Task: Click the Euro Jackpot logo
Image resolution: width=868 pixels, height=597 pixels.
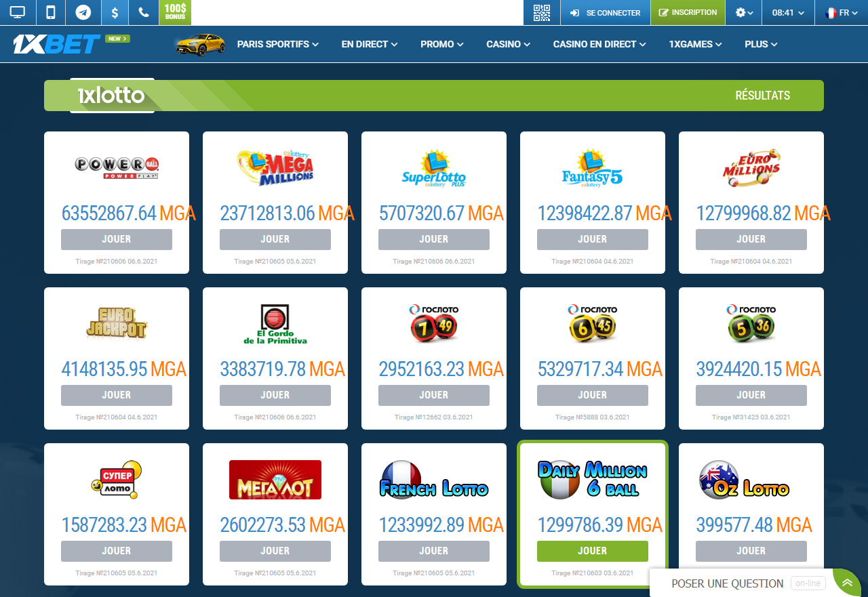Action: click(x=117, y=323)
